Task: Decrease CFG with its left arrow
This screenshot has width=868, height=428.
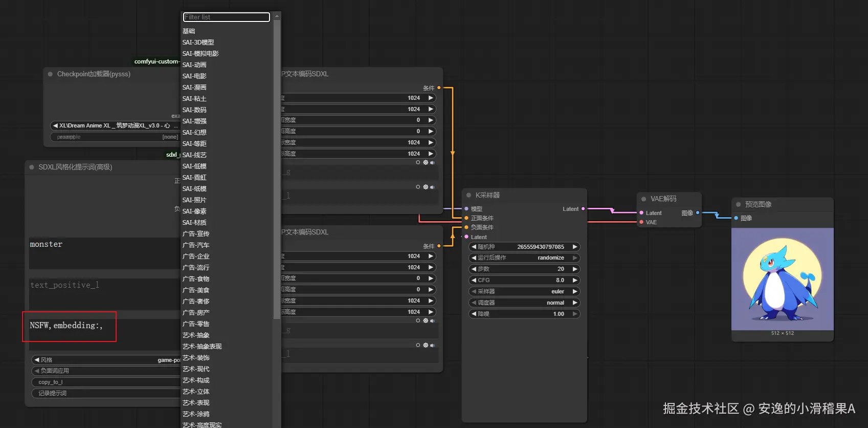Action: click(474, 280)
